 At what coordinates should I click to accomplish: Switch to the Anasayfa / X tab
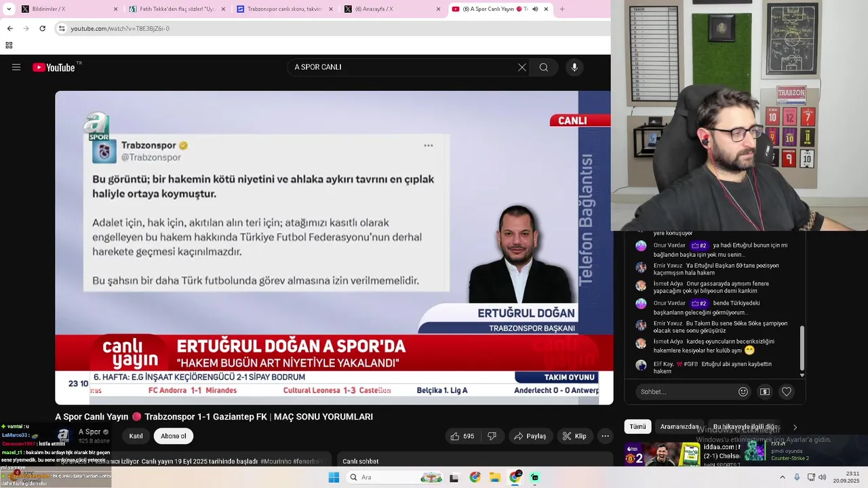(x=393, y=9)
